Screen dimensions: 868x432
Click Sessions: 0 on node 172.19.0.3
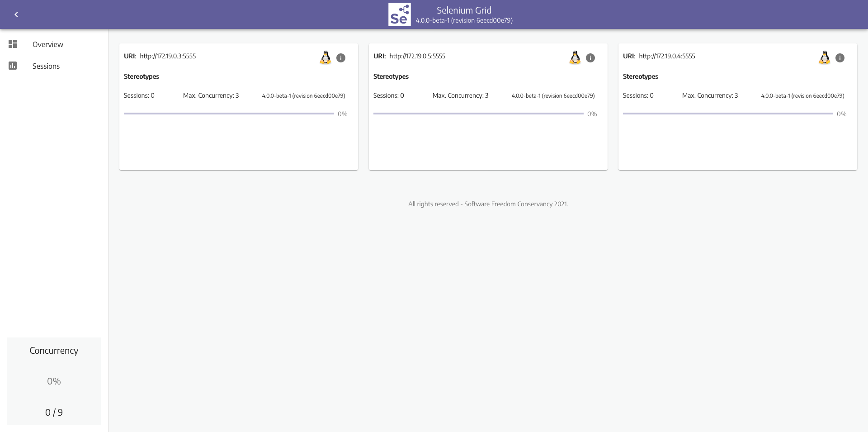pyautogui.click(x=139, y=95)
